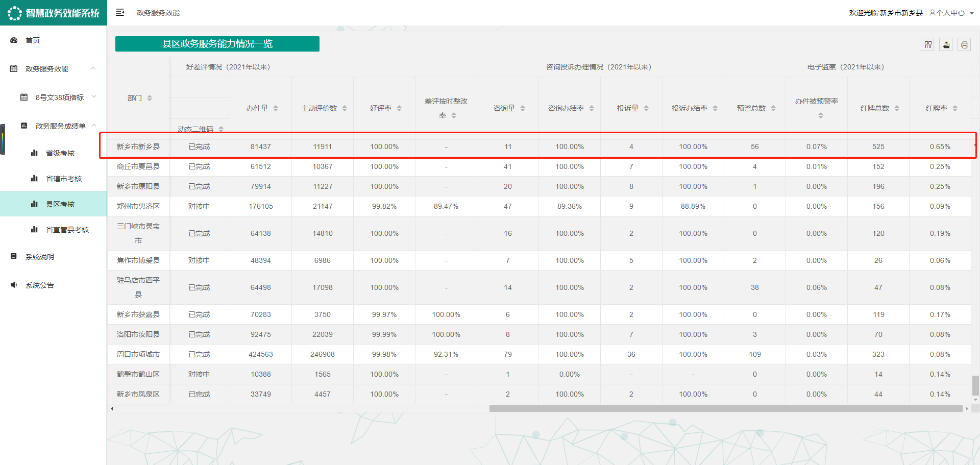Image resolution: width=980 pixels, height=465 pixels.
Task: Click the 89.47% 整改率 cell
Action: [x=446, y=206]
